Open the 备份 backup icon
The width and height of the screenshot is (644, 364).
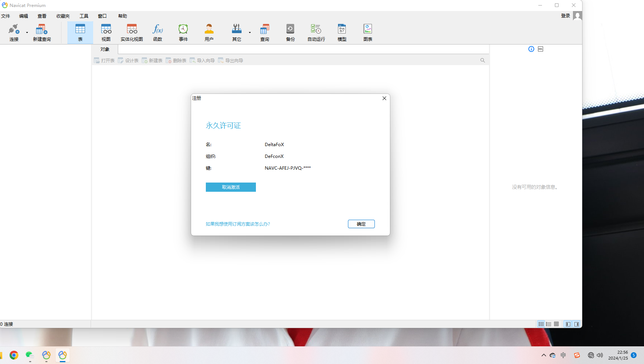click(x=291, y=32)
